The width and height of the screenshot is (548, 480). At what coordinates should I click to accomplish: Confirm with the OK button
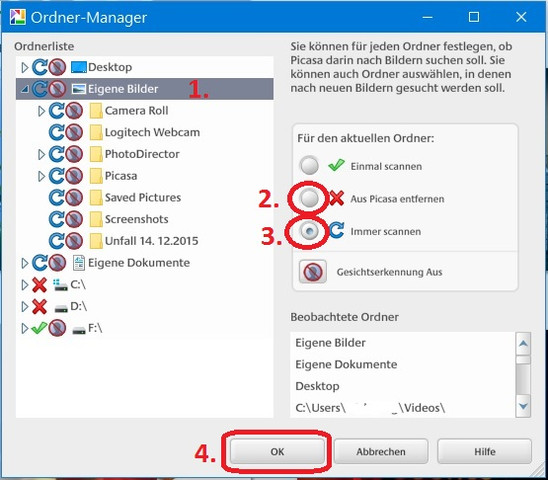[x=277, y=451]
